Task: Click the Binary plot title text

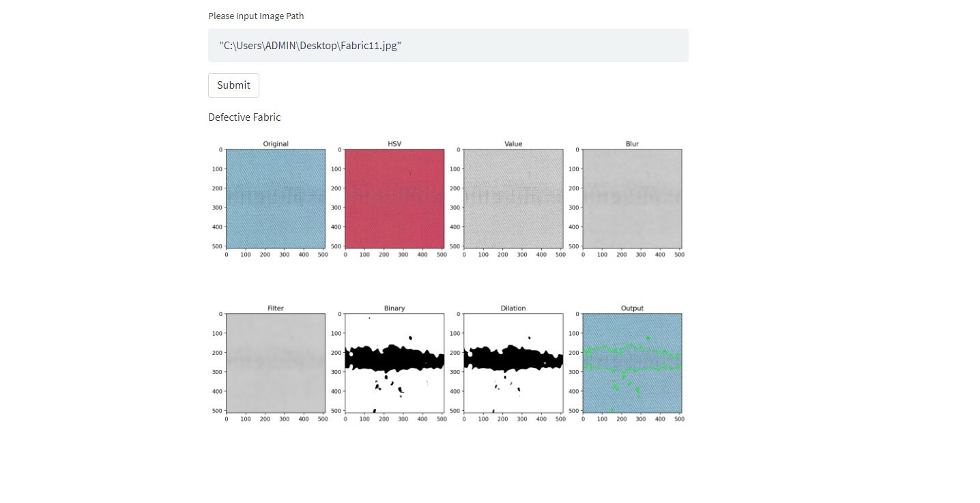Action: pyautogui.click(x=394, y=308)
